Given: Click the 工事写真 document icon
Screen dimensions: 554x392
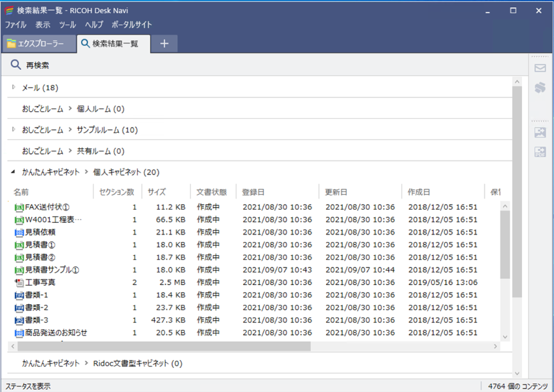Looking at the screenshot, I should 19,282.
